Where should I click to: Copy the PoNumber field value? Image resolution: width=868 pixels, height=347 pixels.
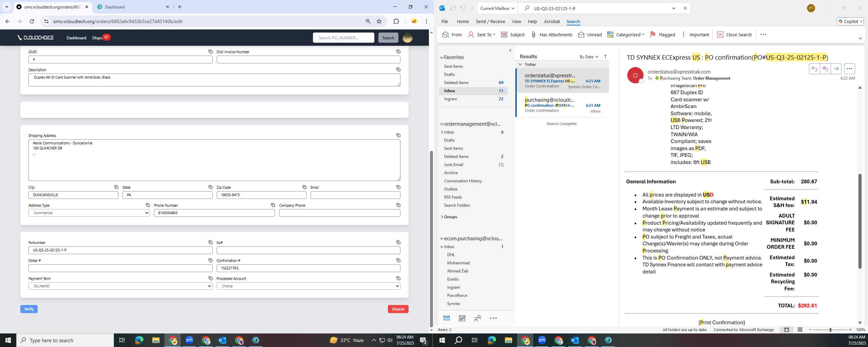point(210,242)
